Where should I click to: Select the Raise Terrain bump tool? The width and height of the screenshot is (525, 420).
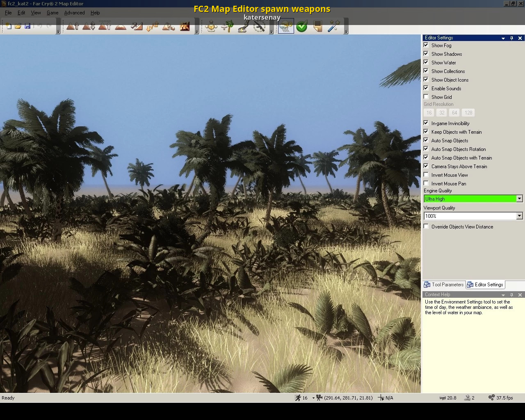click(x=73, y=26)
